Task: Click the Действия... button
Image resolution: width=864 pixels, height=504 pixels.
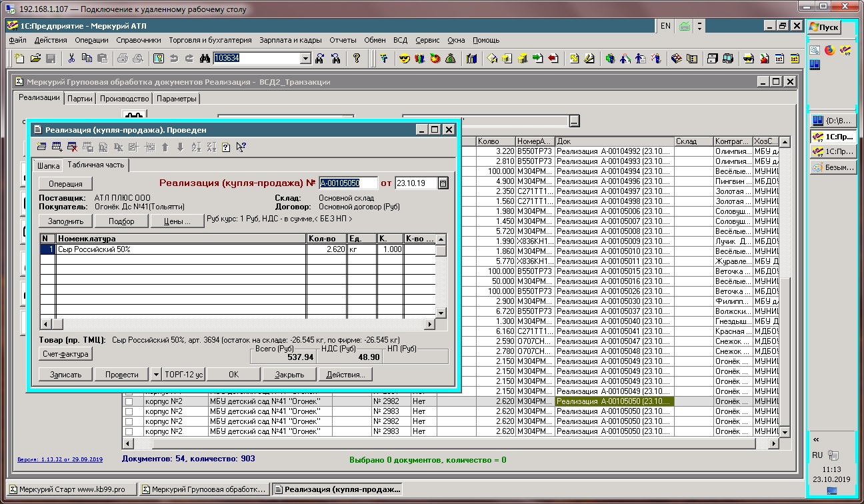Action: click(x=345, y=375)
